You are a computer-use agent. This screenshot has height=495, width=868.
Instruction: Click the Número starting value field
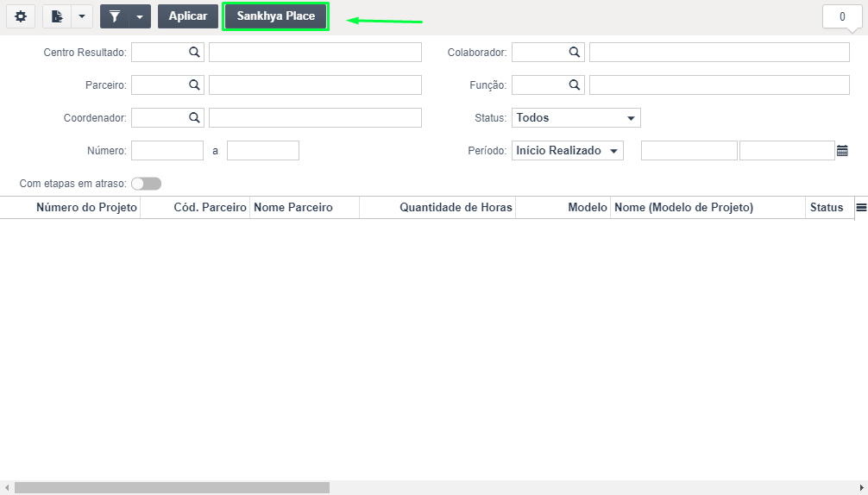point(167,150)
